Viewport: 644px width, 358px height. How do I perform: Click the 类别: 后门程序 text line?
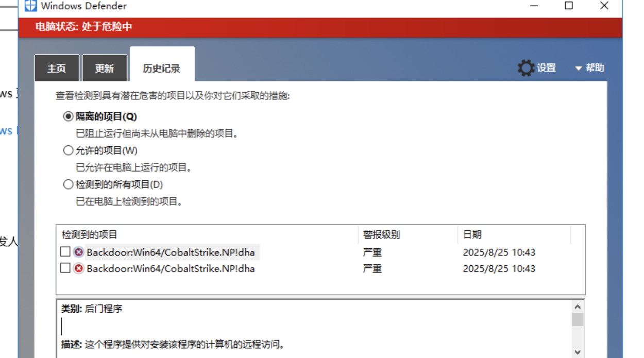coord(92,309)
